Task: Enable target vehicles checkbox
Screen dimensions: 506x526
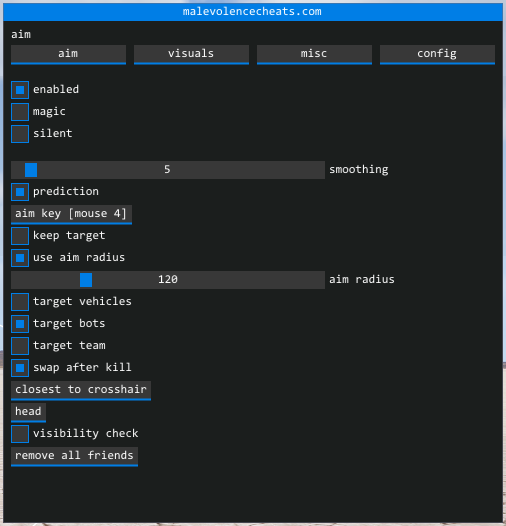Action: coord(20,302)
